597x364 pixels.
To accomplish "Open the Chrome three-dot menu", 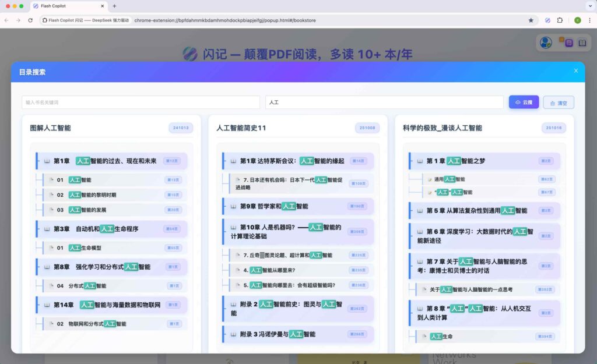I will (589, 20).
